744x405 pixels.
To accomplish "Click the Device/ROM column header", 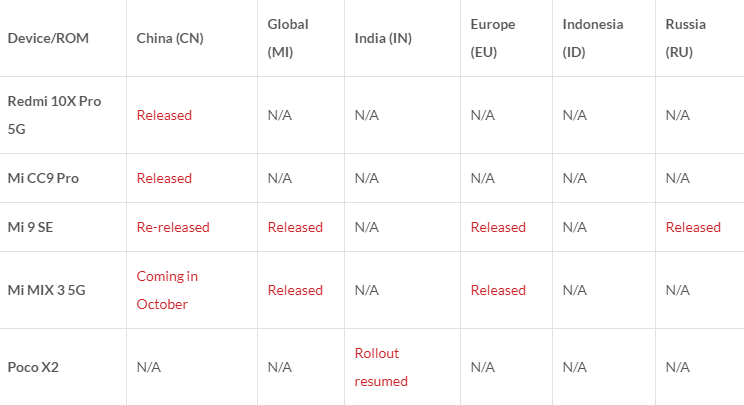I will 46,38.
